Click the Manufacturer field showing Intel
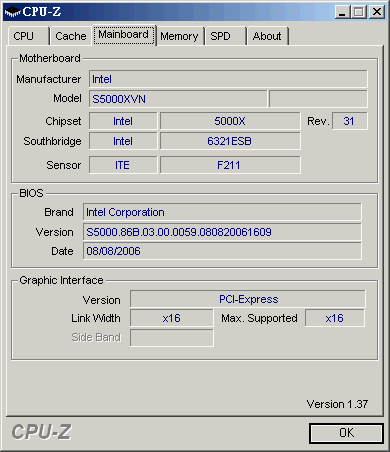The image size is (390, 452). click(x=228, y=79)
